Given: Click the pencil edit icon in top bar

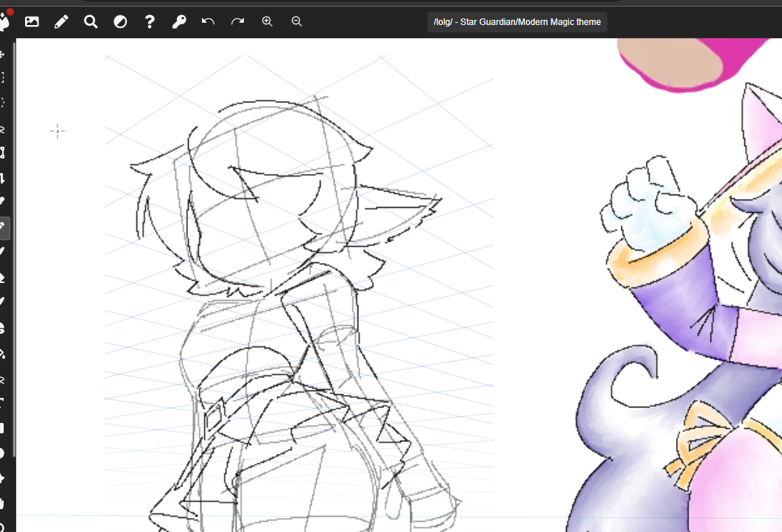Looking at the screenshot, I should click(x=61, y=21).
